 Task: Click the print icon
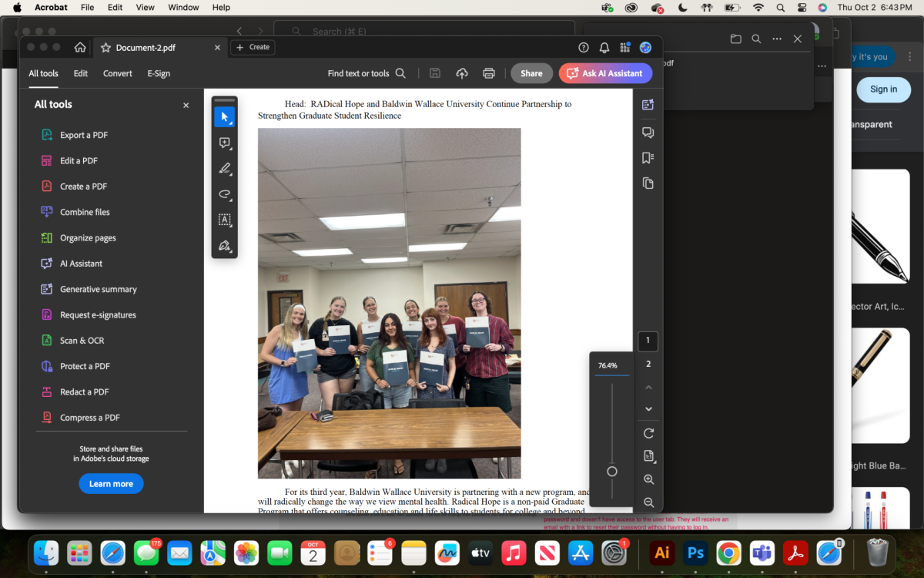coord(488,73)
